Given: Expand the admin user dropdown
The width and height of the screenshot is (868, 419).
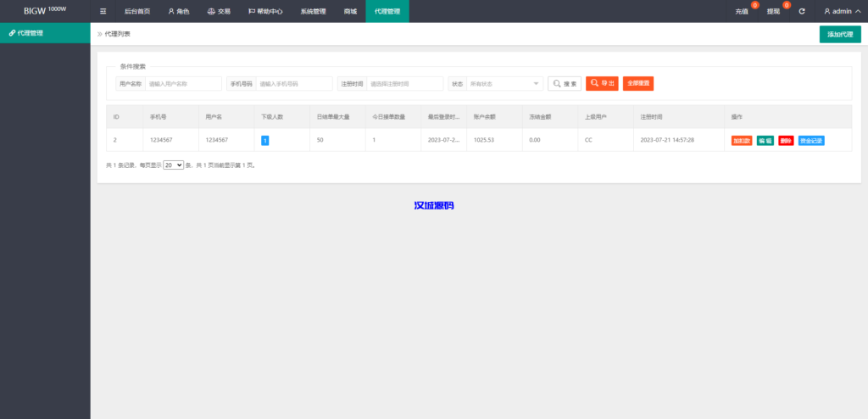Looking at the screenshot, I should click(x=842, y=11).
